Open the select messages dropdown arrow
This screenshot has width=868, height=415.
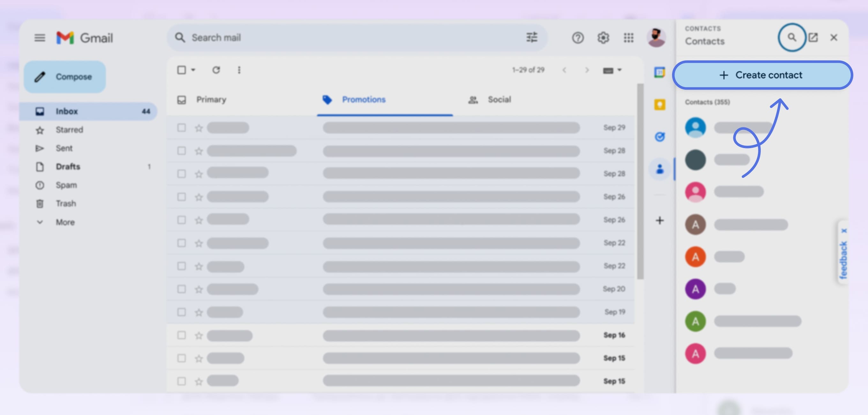click(x=193, y=70)
